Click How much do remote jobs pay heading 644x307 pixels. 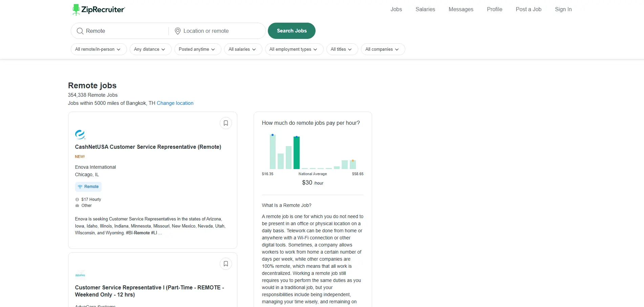pyautogui.click(x=311, y=123)
